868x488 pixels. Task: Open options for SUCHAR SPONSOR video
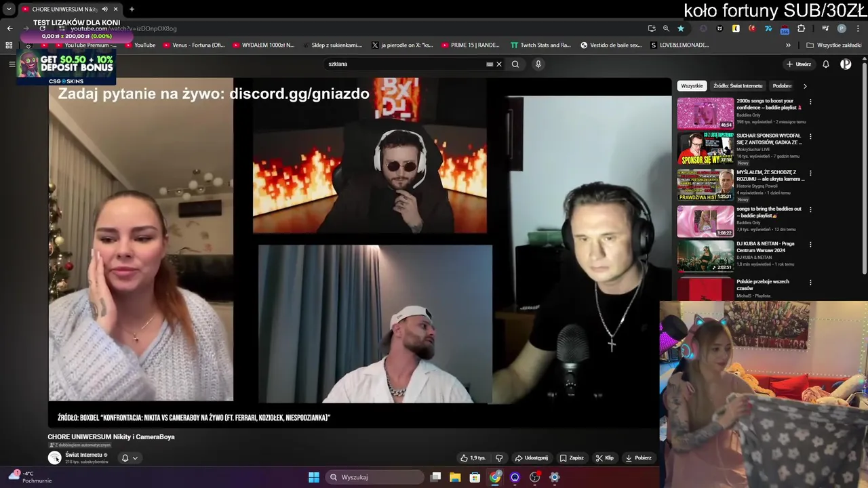point(810,136)
